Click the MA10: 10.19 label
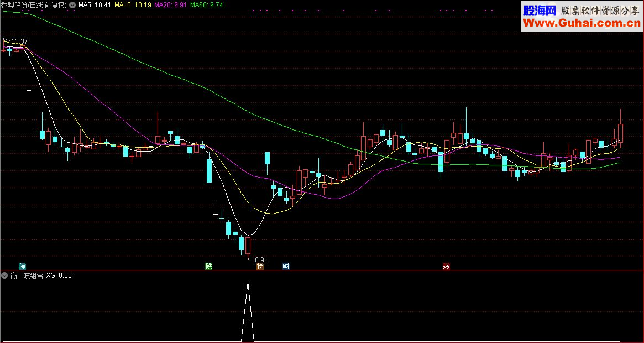Viewport: 644px width, 343px height. click(x=133, y=6)
